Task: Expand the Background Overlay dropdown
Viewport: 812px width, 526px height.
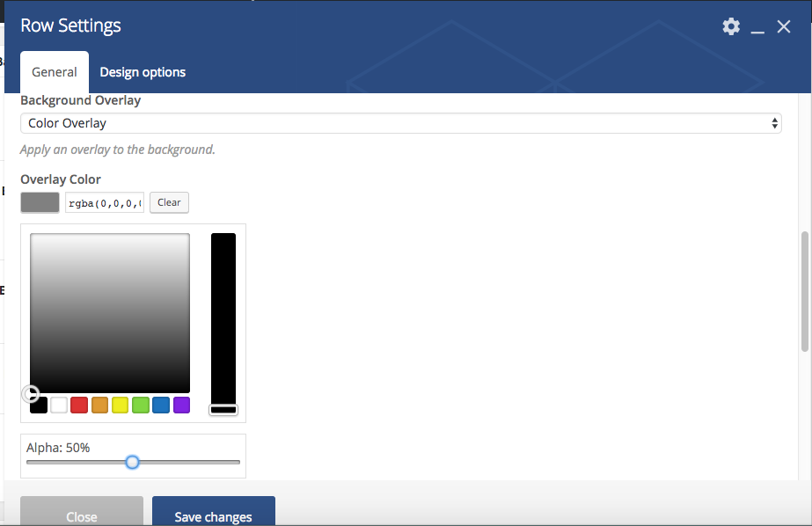Action: (401, 123)
